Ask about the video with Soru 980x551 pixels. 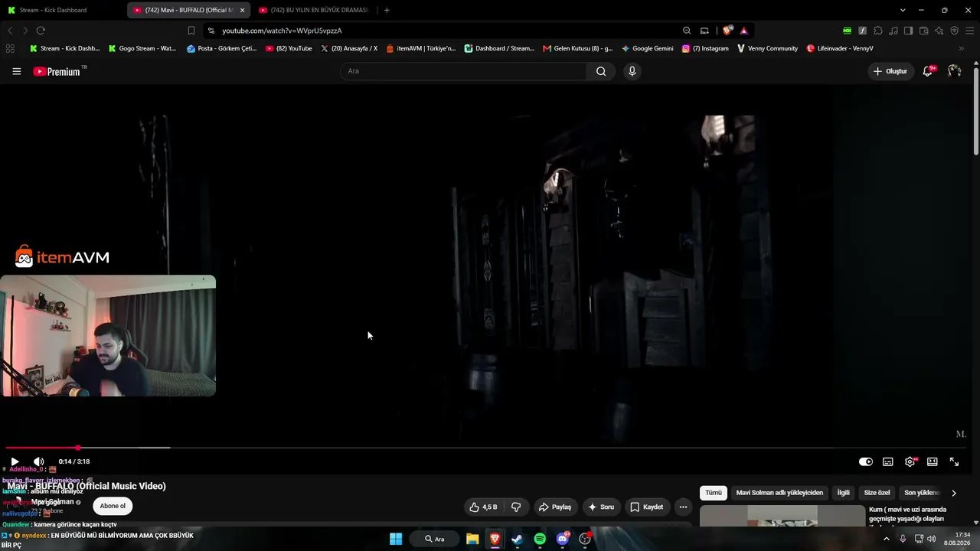pos(601,507)
